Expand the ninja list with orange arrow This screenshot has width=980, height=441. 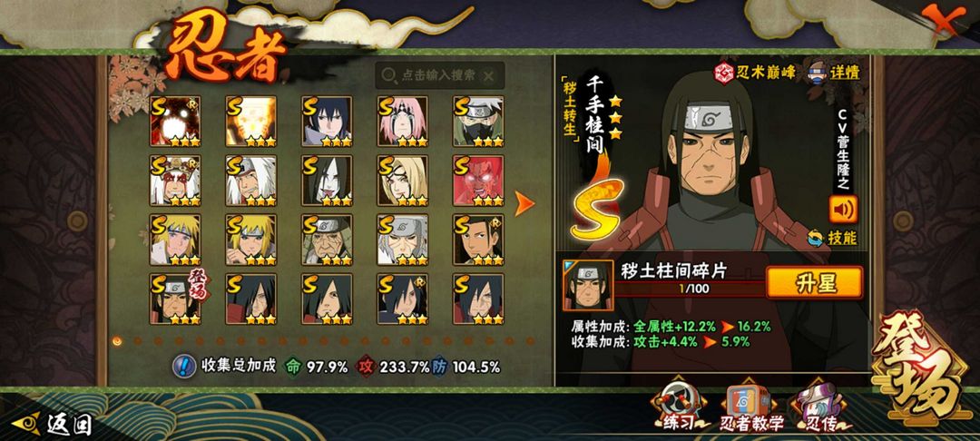pyautogui.click(x=524, y=203)
